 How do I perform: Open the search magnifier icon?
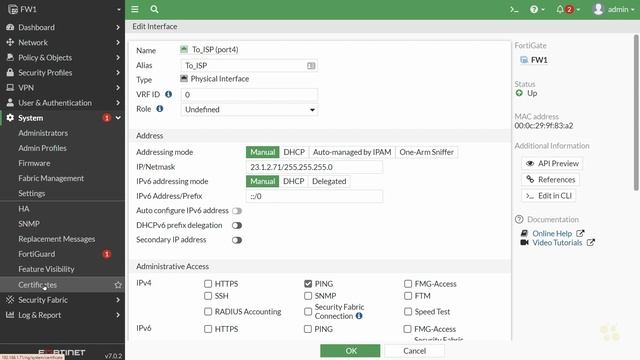point(154,9)
